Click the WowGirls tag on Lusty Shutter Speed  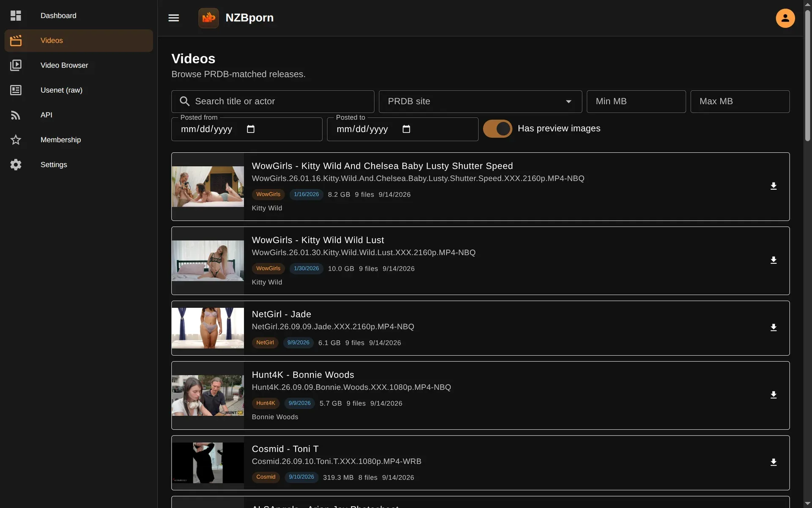(x=268, y=194)
